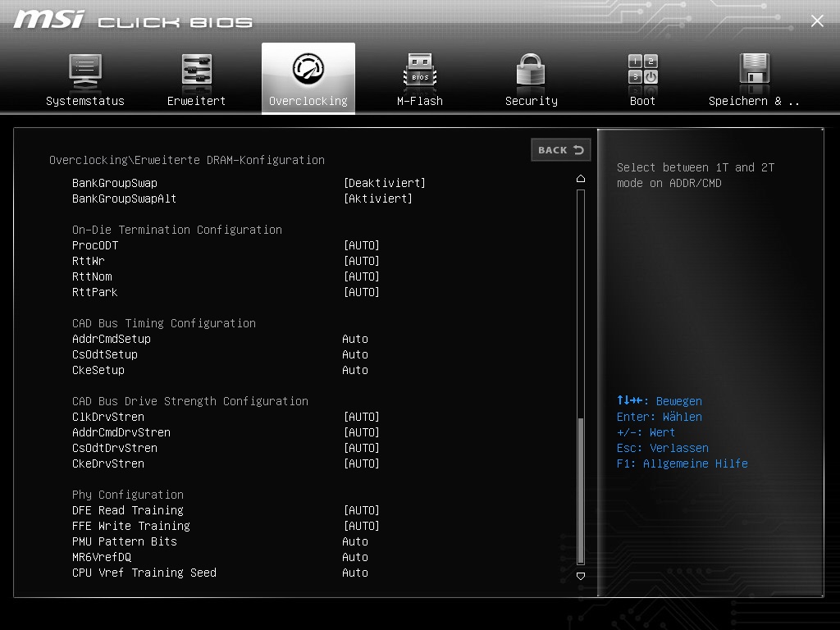This screenshot has width=840, height=630.
Task: Open the Security padlock icon
Action: pos(531,70)
